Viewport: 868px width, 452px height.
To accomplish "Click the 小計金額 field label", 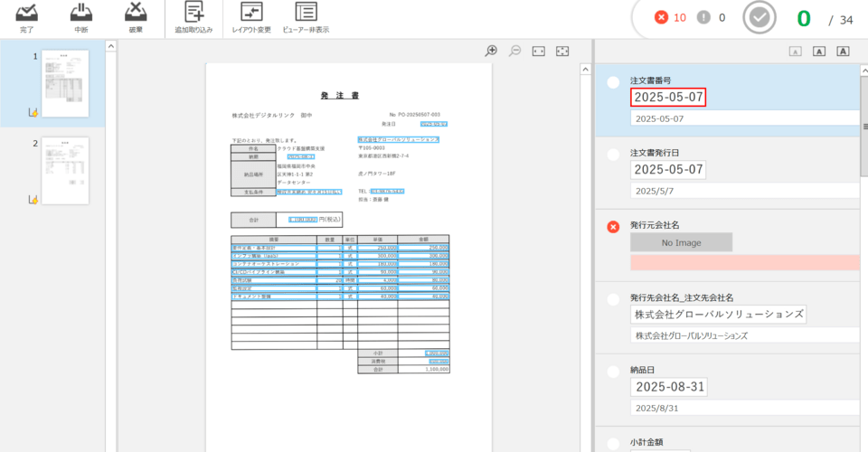I will point(646,442).
